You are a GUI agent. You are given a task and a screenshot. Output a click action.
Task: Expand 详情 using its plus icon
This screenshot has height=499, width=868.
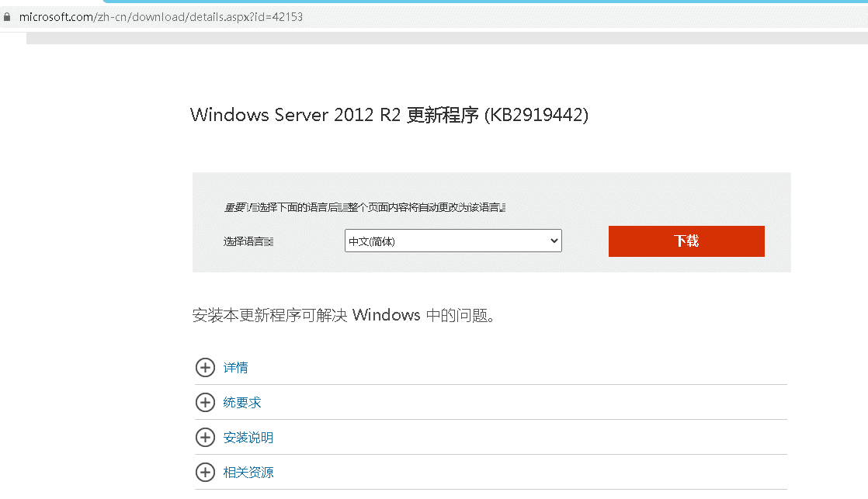point(205,368)
